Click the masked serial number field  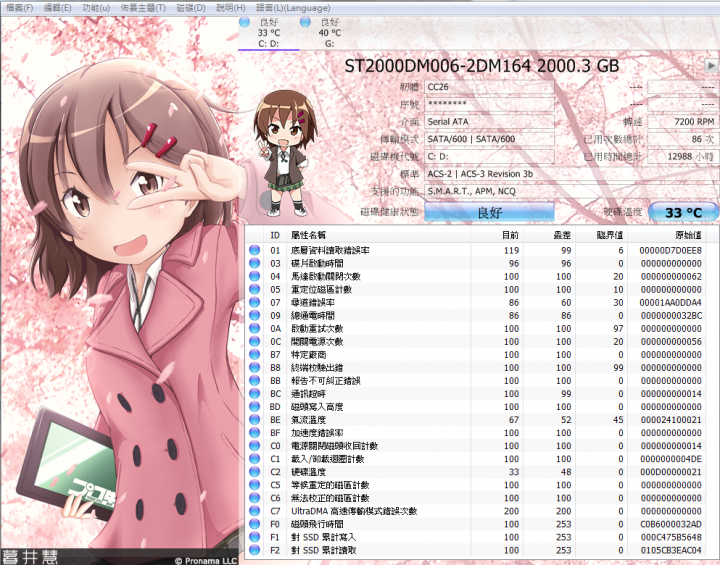(489, 104)
